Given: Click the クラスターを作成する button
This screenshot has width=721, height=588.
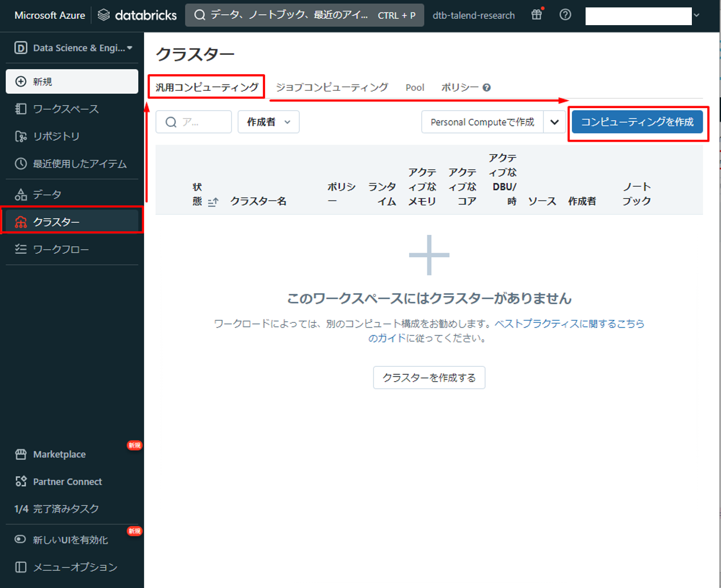Looking at the screenshot, I should [x=429, y=378].
